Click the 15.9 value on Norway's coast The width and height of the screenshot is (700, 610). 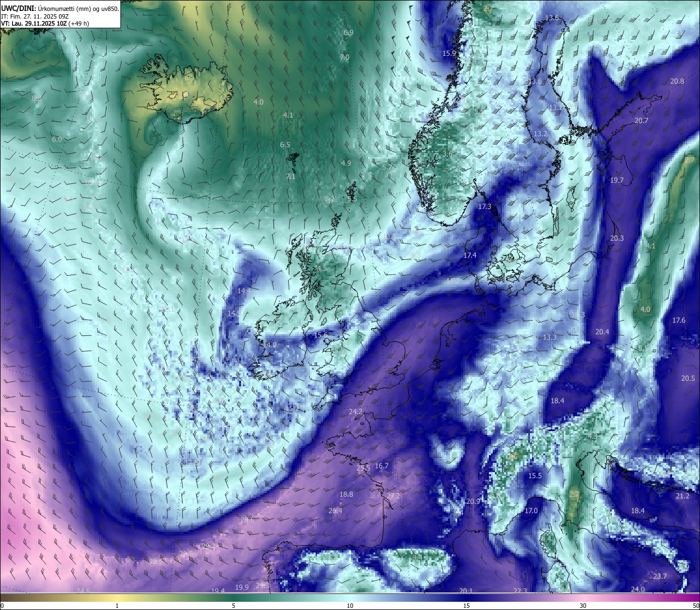click(449, 53)
